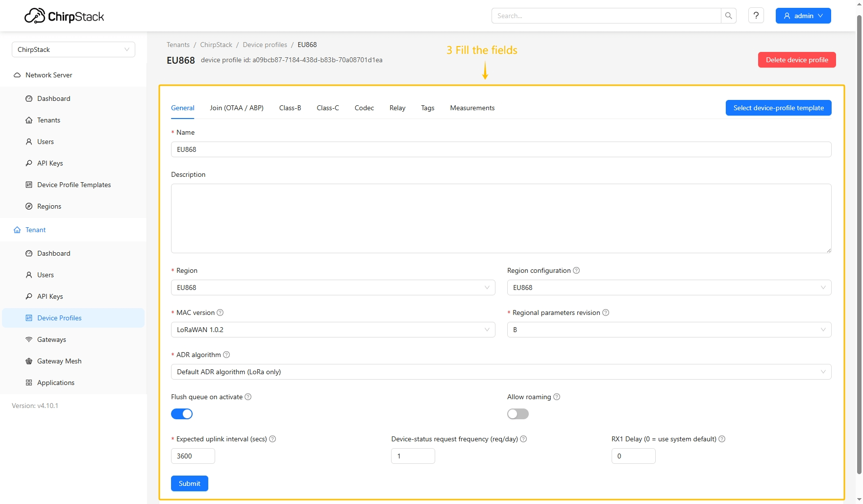Switch to the Codec tab

pos(364,108)
